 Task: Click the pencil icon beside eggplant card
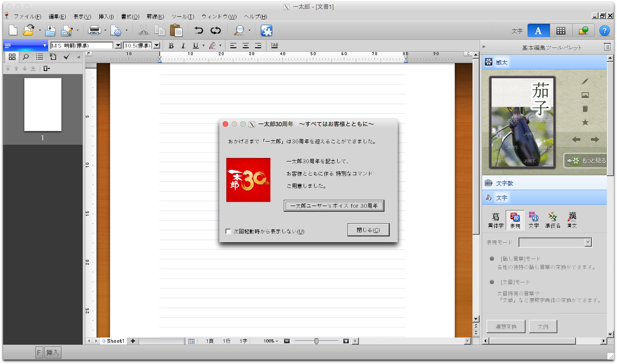(585, 81)
